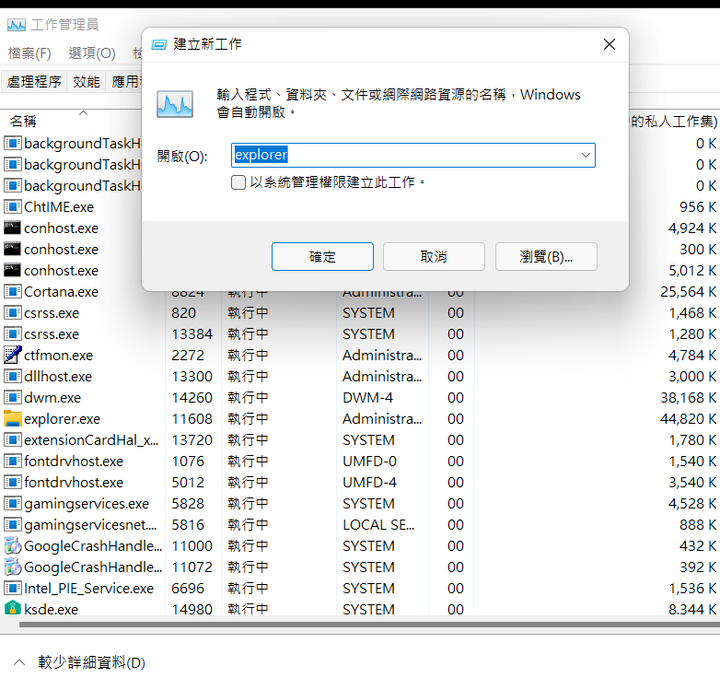Select the dwm.exe process name
This screenshot has width=720, height=678.
[52, 398]
